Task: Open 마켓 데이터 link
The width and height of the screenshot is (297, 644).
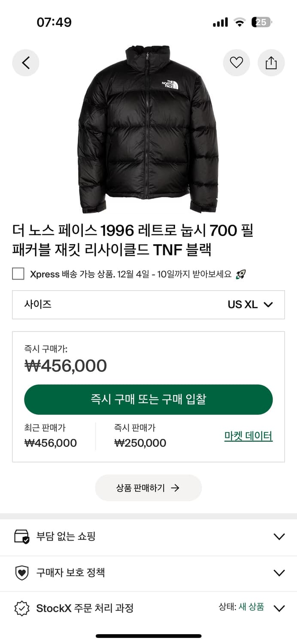Action: click(248, 435)
